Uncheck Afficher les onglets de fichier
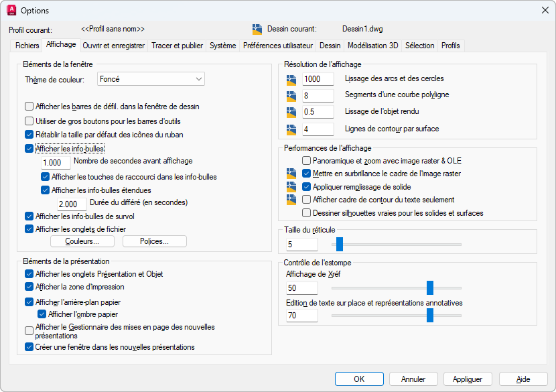Viewport: 556px width, 392px height. pyautogui.click(x=29, y=228)
